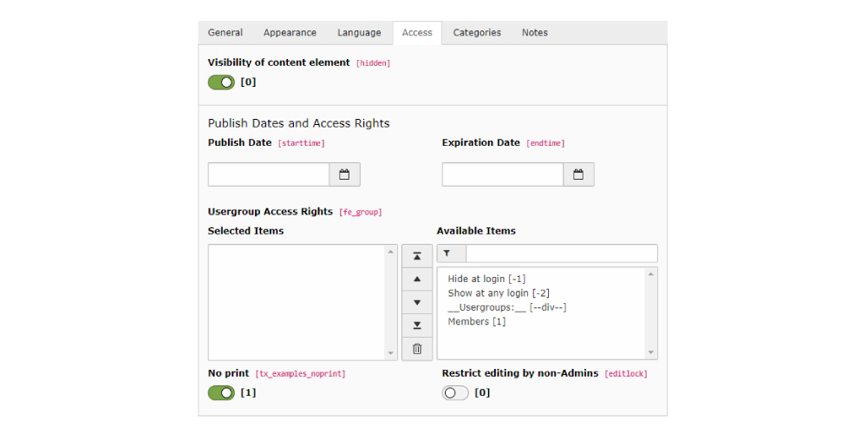Open the Publish Date calendar picker
This screenshot has width=868, height=434.
(344, 174)
